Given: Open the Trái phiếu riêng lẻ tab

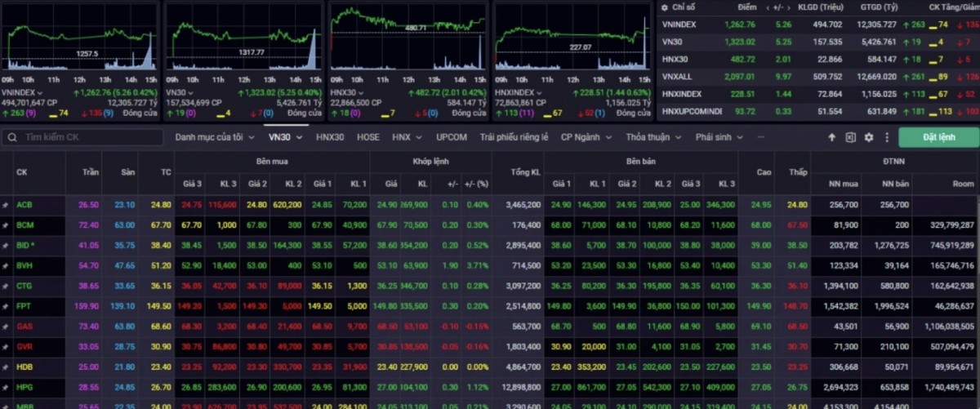Looking at the screenshot, I should 514,137.
